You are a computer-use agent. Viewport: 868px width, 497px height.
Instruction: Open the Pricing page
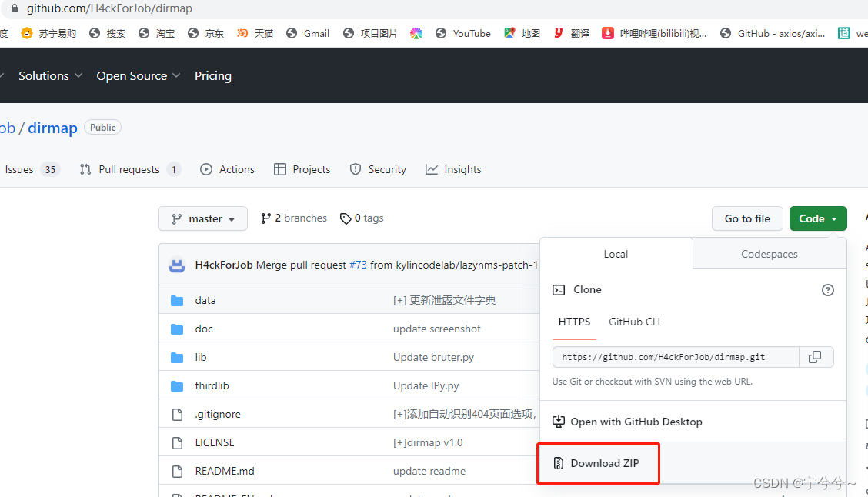pos(213,76)
